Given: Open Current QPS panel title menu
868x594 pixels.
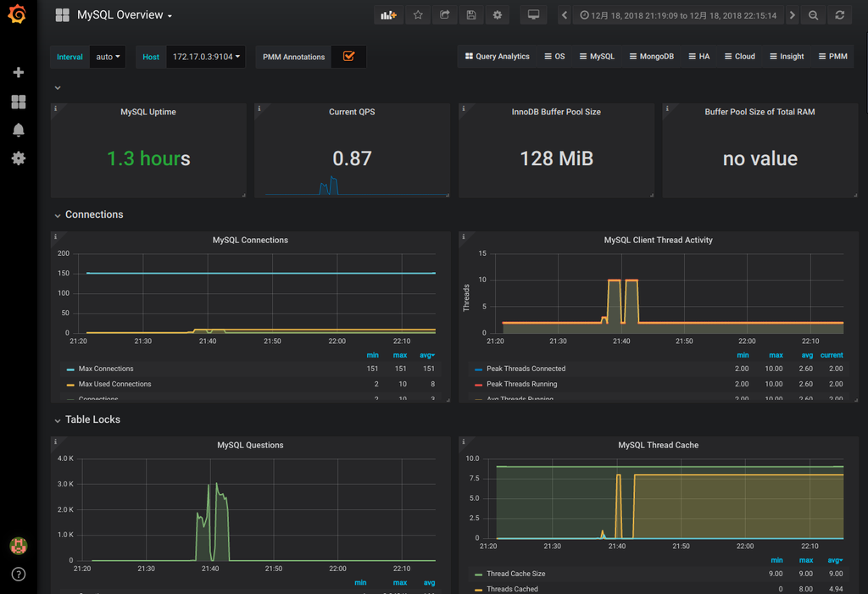Looking at the screenshot, I should 352,112.
